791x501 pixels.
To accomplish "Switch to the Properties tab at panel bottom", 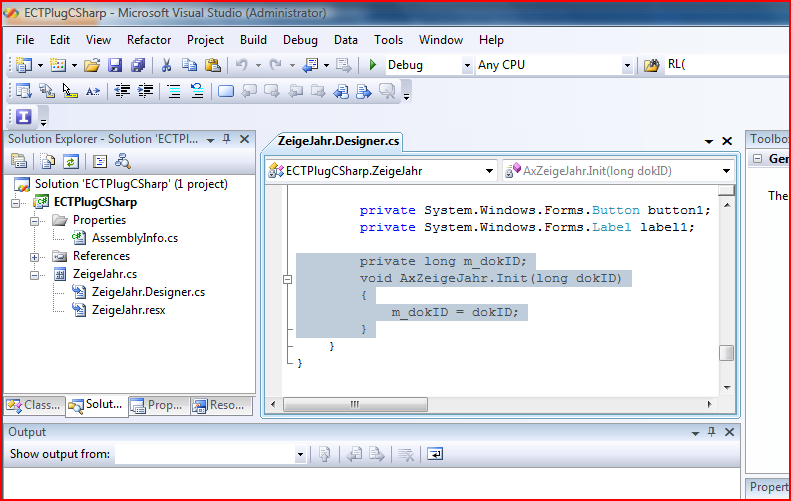I will pos(159,405).
